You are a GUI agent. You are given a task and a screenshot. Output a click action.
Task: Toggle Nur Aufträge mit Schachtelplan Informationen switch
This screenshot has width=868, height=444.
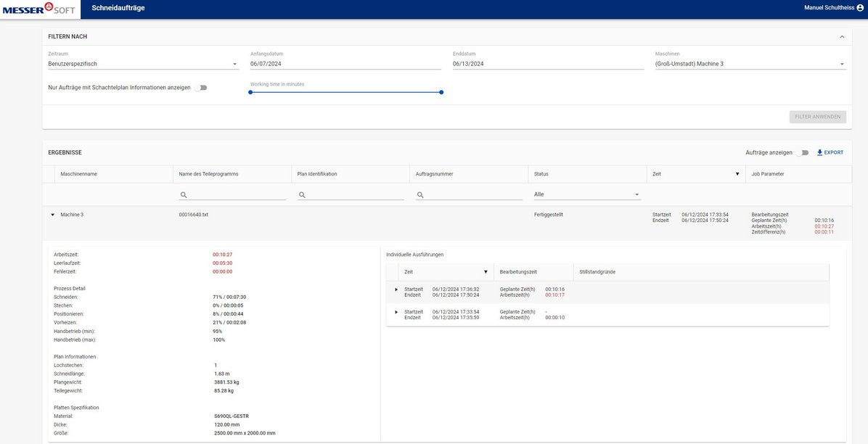200,88
